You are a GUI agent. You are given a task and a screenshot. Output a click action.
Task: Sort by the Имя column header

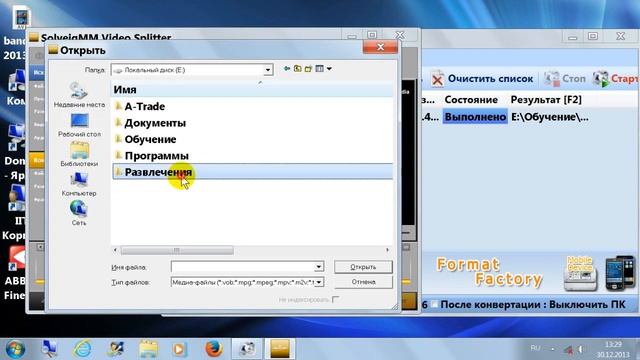[x=252, y=89]
